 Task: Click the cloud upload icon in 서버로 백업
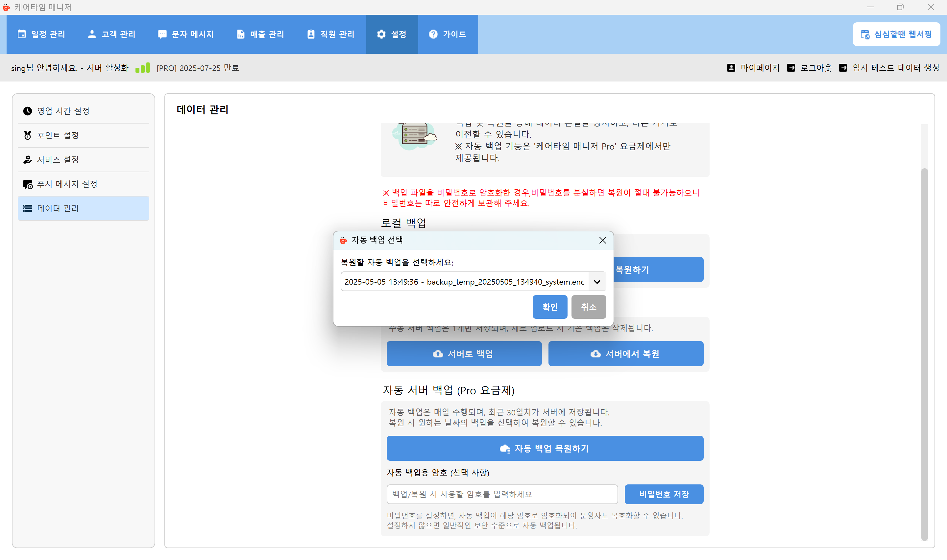click(x=438, y=354)
